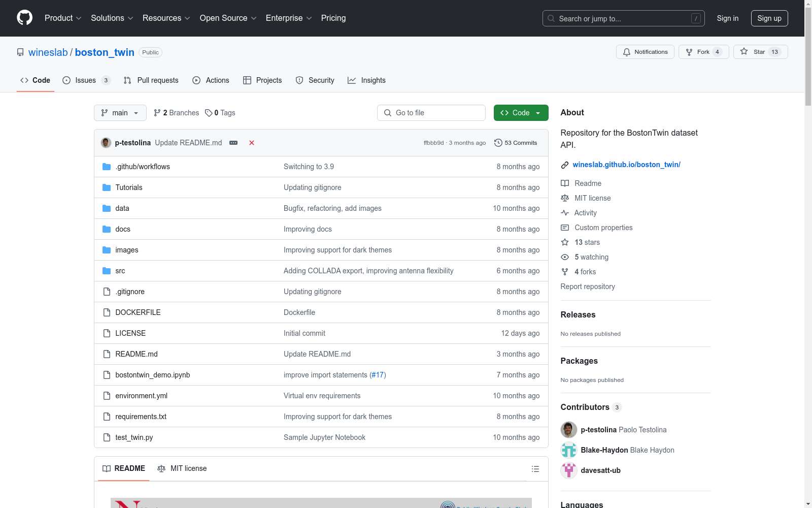Image resolution: width=812 pixels, height=508 pixels.
Task: Click the .gitignore file icon
Action: (107, 292)
